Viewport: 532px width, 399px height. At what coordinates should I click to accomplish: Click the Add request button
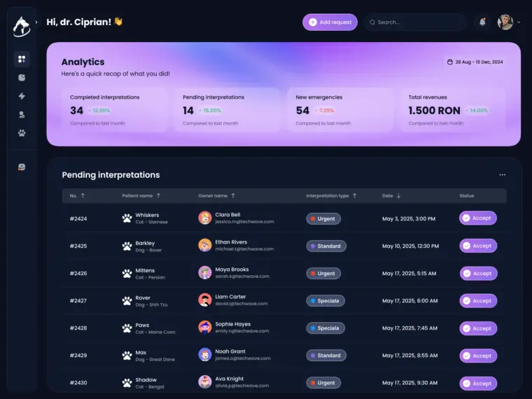click(330, 22)
